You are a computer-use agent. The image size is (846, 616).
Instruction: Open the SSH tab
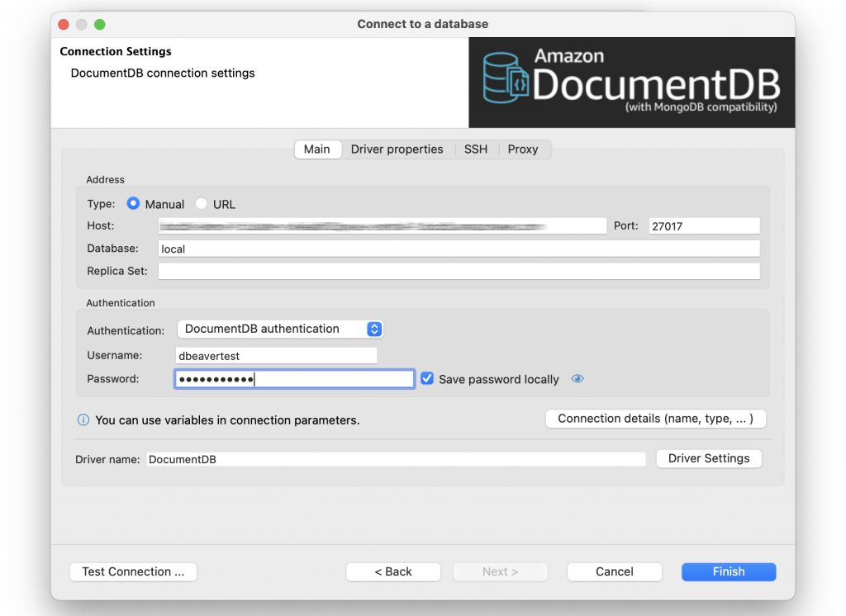[476, 149]
